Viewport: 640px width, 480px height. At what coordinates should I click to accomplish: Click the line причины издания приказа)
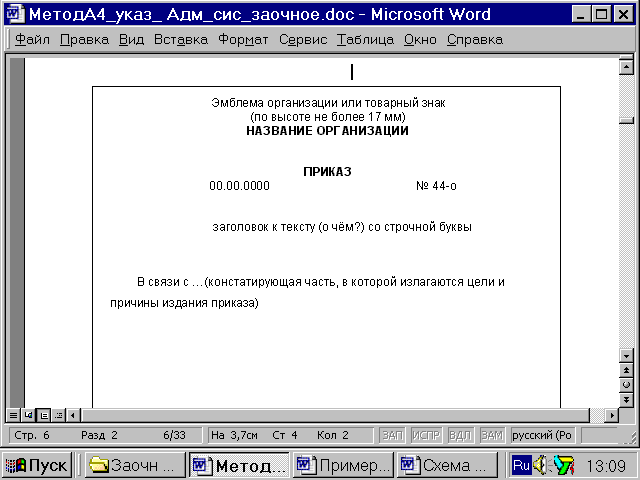(x=184, y=303)
